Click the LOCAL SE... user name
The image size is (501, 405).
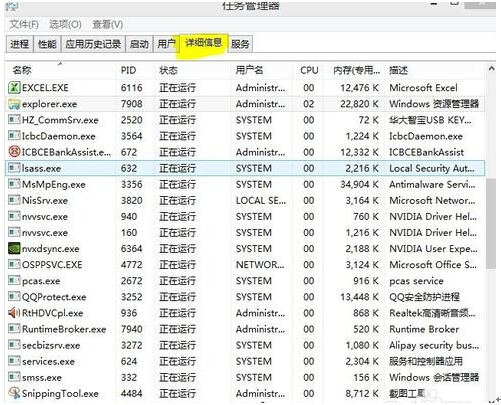[261, 200]
